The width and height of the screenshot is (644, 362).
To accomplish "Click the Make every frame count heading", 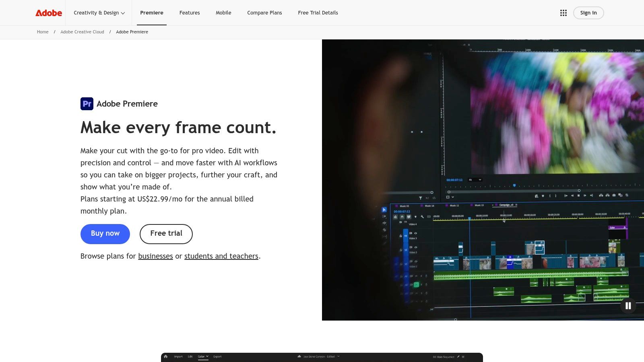I will [x=178, y=128].
